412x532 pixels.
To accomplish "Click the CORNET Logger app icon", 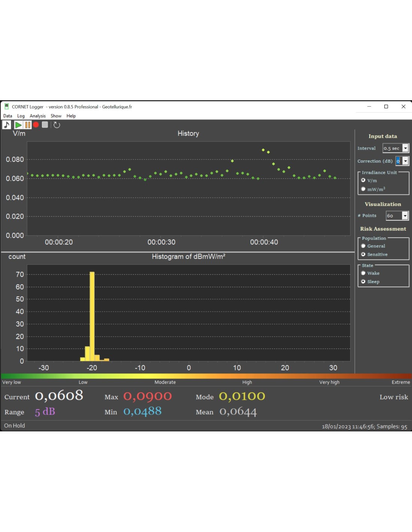I will tap(6, 107).
